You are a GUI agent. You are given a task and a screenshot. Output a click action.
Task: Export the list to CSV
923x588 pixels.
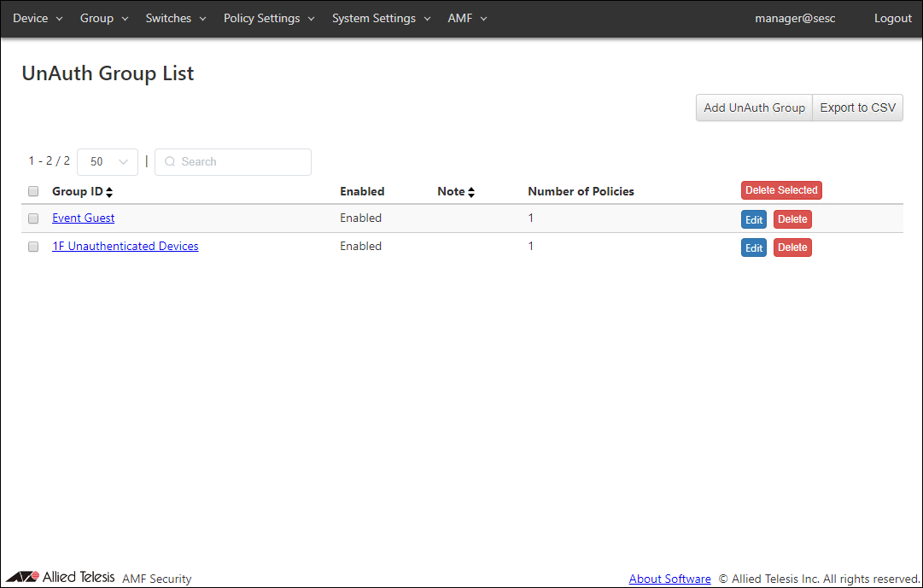point(857,108)
